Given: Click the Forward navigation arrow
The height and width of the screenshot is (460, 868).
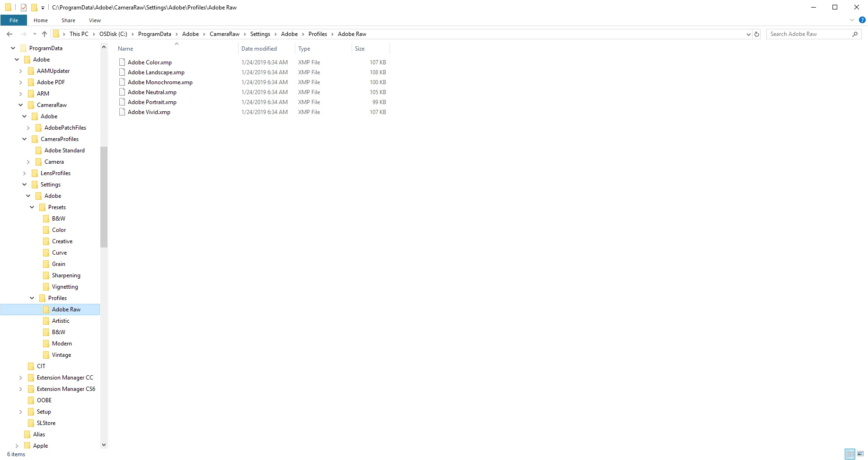Looking at the screenshot, I should tap(24, 34).
